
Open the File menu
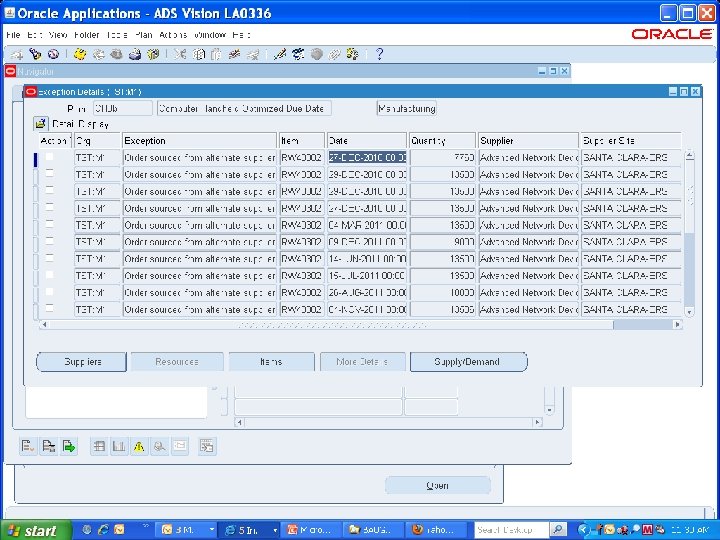[13, 35]
